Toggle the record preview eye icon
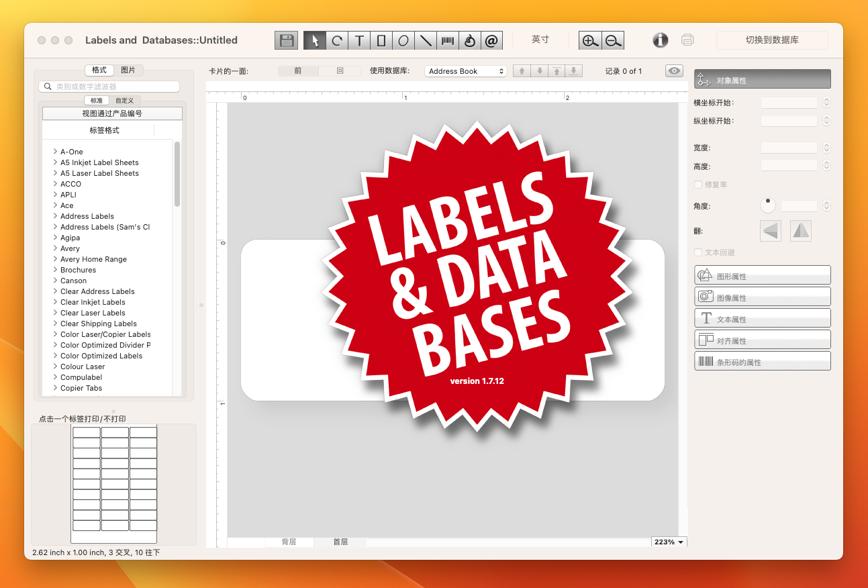The width and height of the screenshot is (868, 588). 674,70
